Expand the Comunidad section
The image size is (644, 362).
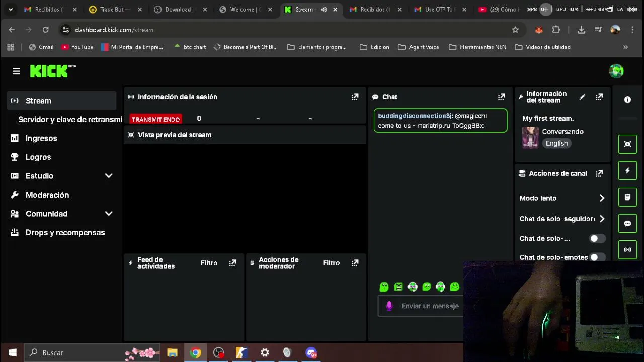(x=109, y=214)
